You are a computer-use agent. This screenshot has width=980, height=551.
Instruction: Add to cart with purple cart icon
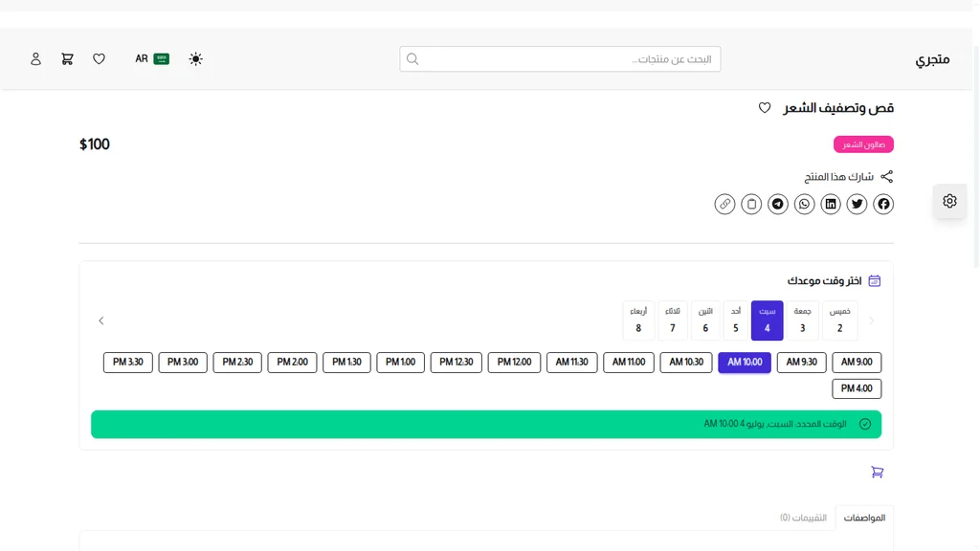coord(878,473)
